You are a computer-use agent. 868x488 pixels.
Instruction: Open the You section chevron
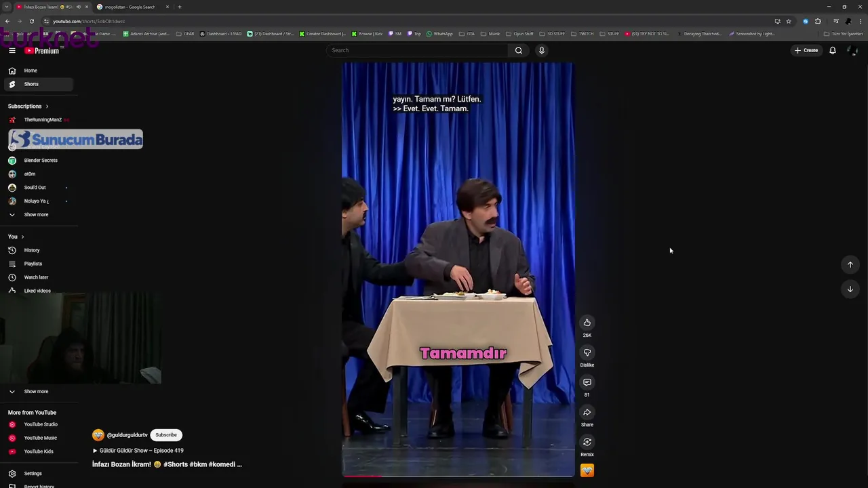point(22,237)
